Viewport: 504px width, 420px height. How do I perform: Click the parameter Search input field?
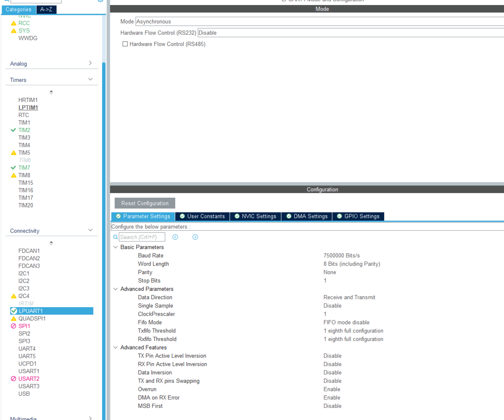(x=142, y=237)
